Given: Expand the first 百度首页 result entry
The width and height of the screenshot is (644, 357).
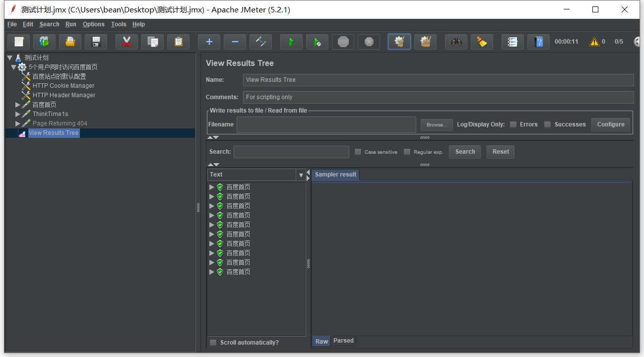Looking at the screenshot, I should [212, 187].
